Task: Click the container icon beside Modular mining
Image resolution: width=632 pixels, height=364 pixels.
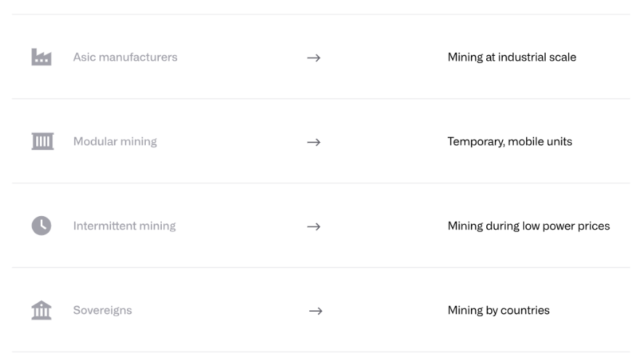Action: tap(42, 141)
